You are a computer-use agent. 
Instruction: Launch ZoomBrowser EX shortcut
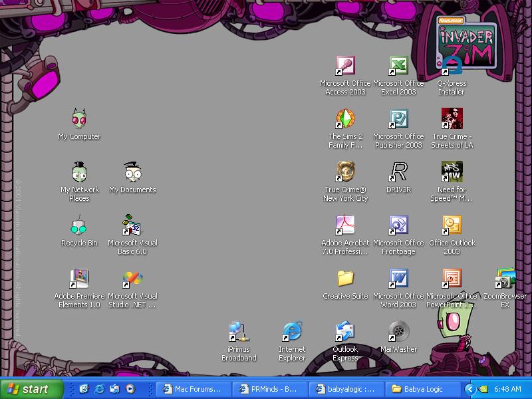pos(505,278)
